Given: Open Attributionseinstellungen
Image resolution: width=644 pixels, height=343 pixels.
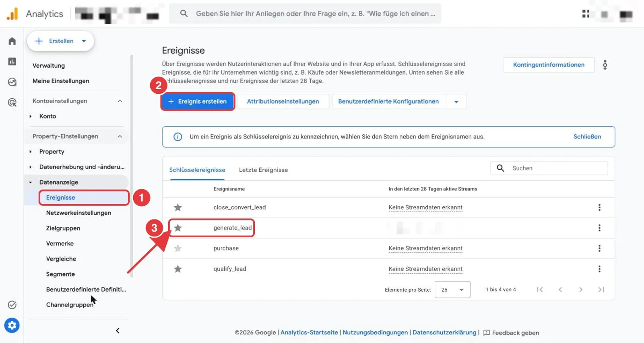Looking at the screenshot, I should coord(283,101).
